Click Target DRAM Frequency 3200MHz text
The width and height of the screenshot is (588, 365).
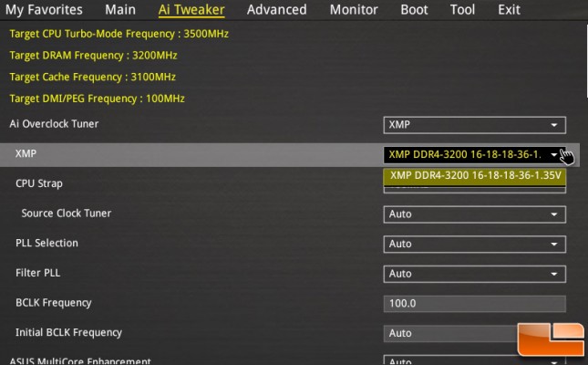93,56
